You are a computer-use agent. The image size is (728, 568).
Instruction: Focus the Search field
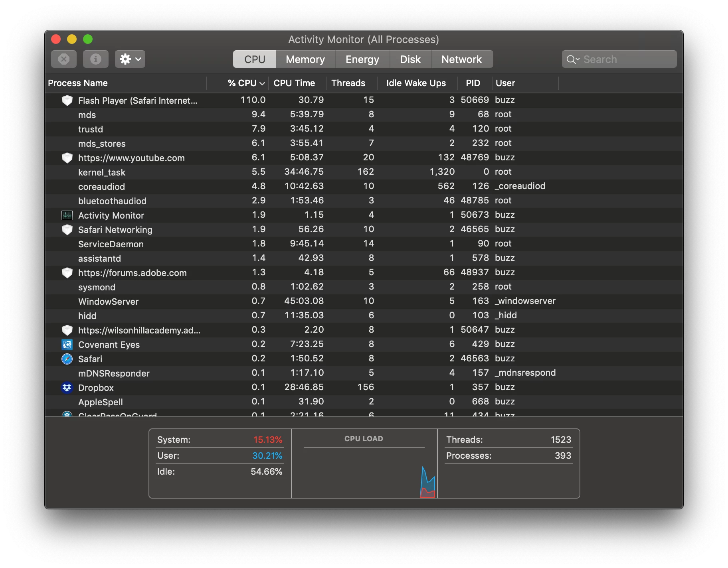point(619,59)
